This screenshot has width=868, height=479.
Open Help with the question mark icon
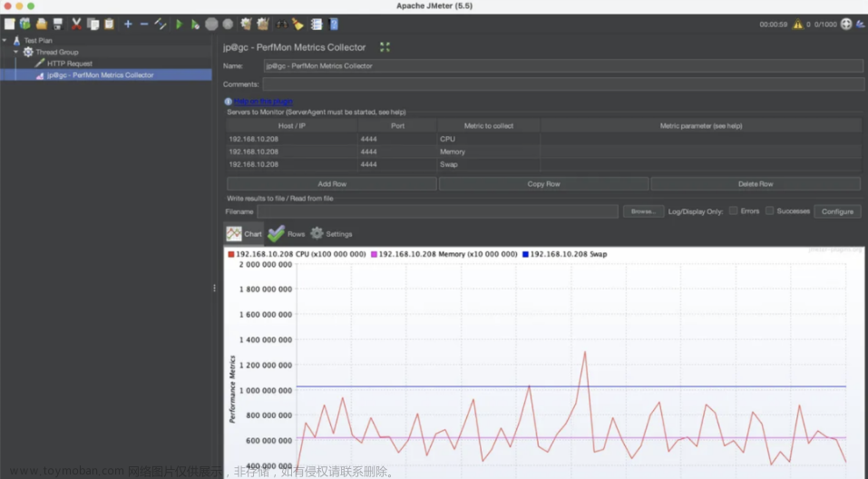pos(334,24)
